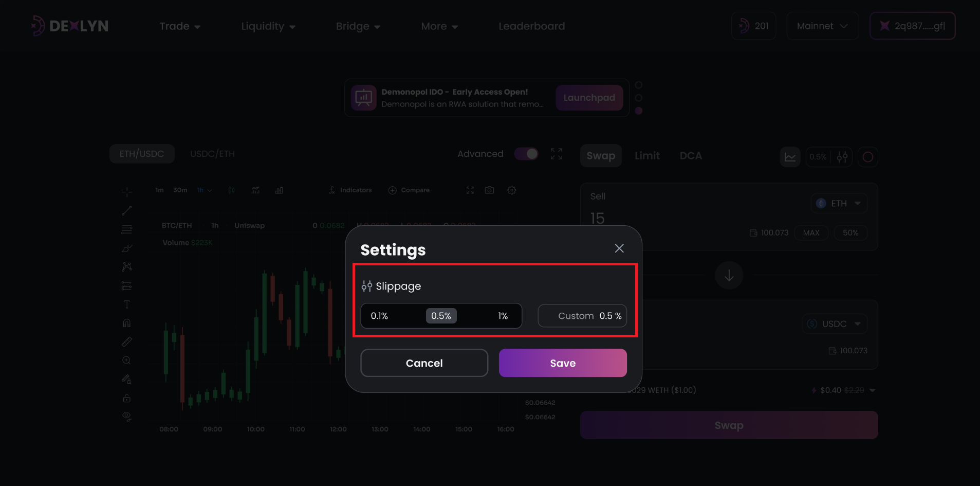Click the magnet snap tool
Screen dimensions: 980x486
(127, 323)
